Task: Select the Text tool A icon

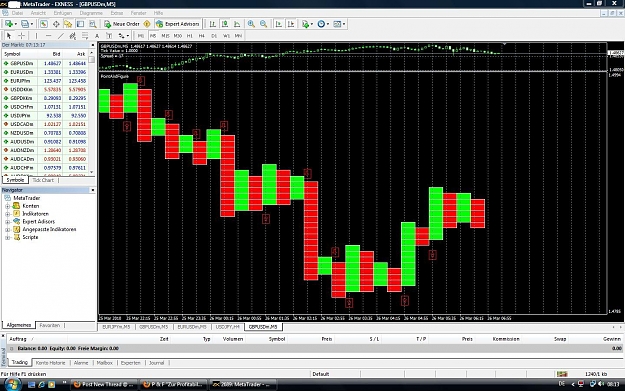Action: 97,36
